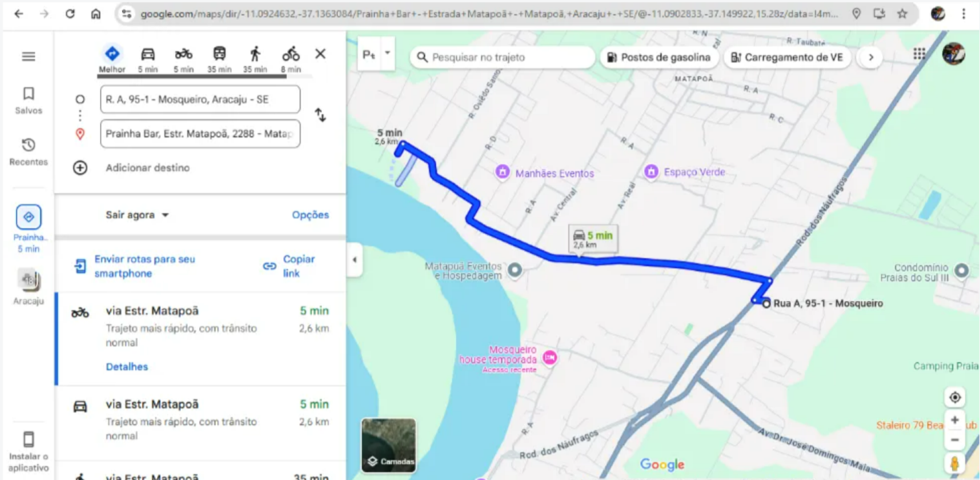Click the Condomínio Praias do Sul III marker
The height and width of the screenshot is (480, 980).
[x=962, y=270]
